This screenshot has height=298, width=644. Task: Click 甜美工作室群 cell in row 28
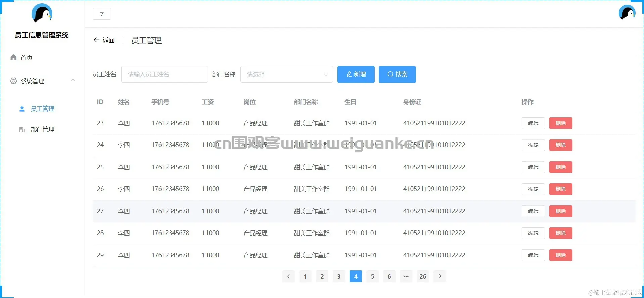tap(312, 233)
